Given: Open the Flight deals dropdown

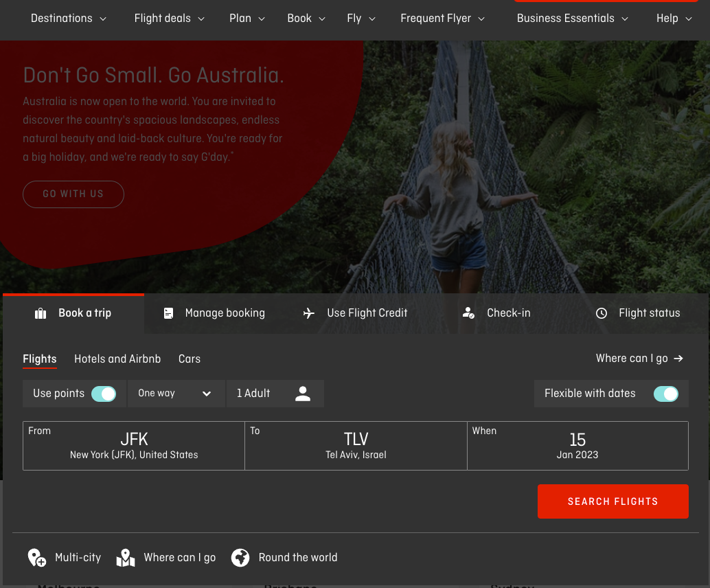Looking at the screenshot, I should tap(170, 19).
